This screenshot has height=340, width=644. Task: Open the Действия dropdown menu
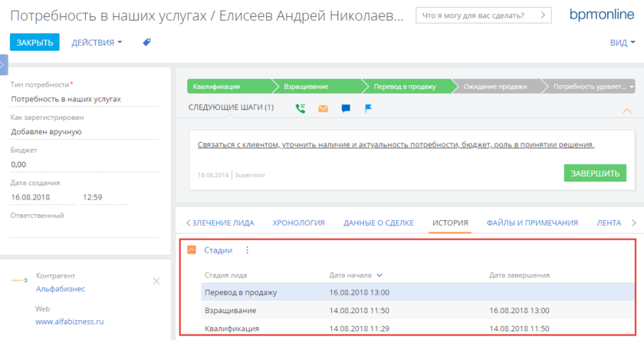97,43
